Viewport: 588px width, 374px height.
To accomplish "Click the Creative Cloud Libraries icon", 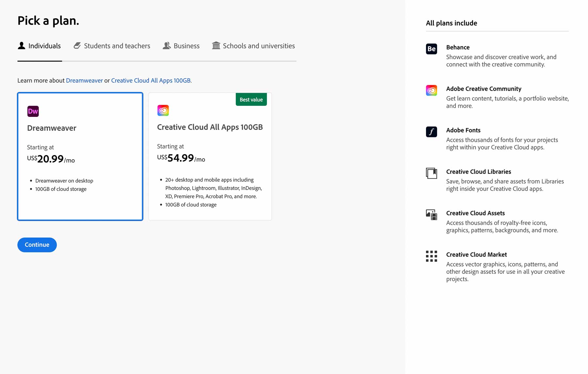I will [431, 173].
